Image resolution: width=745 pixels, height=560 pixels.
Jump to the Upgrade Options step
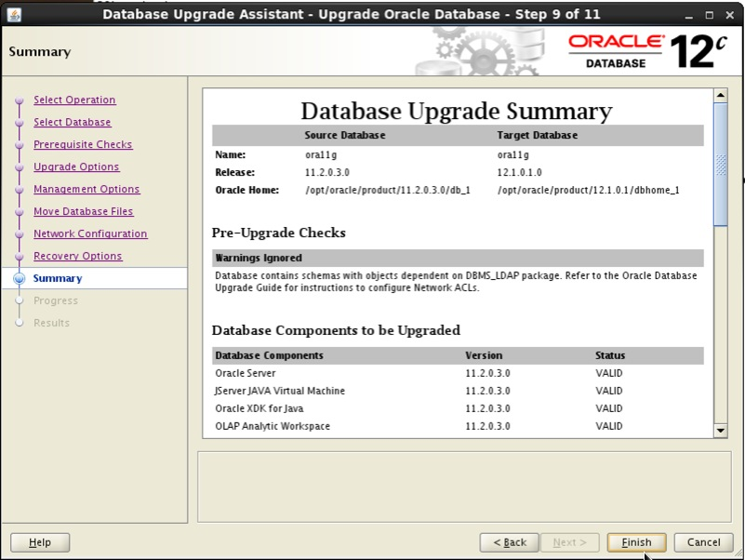click(76, 167)
